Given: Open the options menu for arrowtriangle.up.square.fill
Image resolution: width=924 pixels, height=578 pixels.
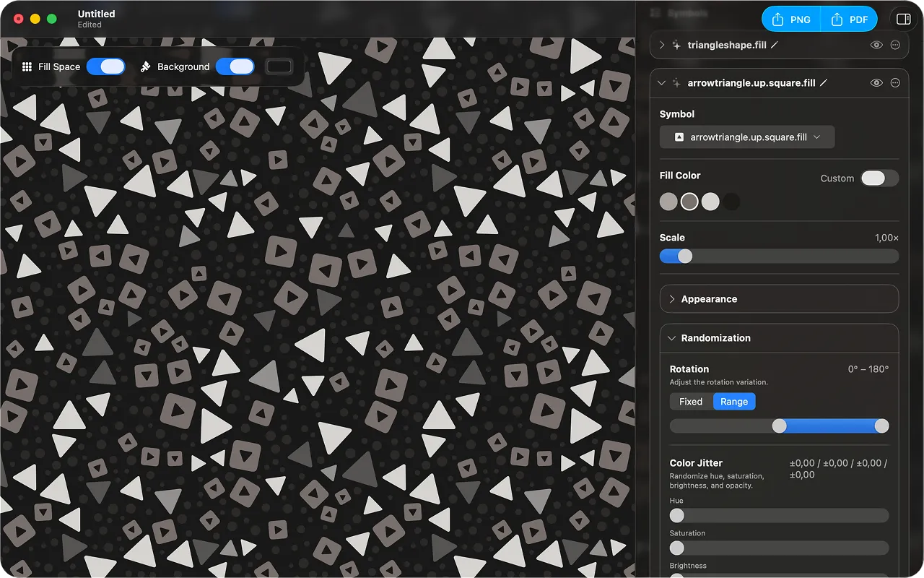Looking at the screenshot, I should (895, 82).
